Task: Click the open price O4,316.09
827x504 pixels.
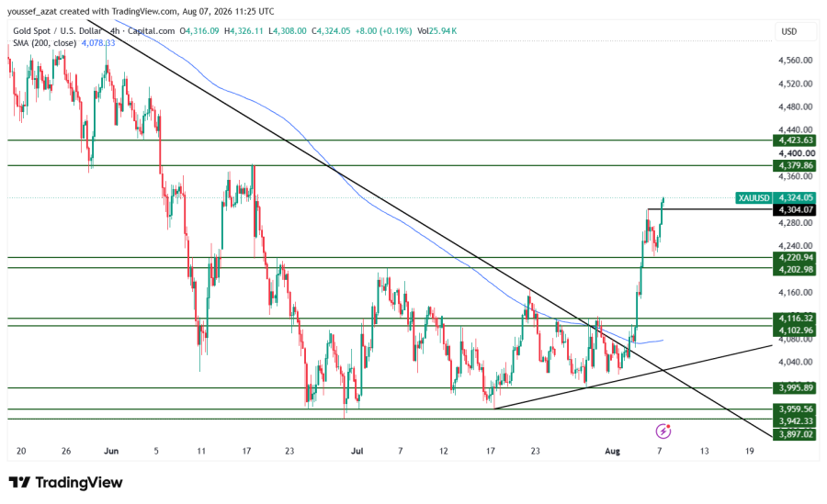Action: [199, 31]
